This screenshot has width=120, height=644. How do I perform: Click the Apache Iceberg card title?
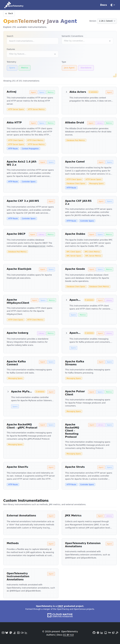17,333
